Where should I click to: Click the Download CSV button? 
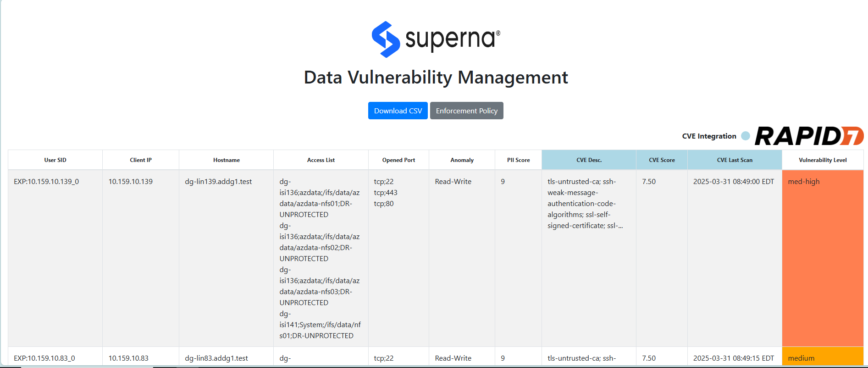point(398,111)
